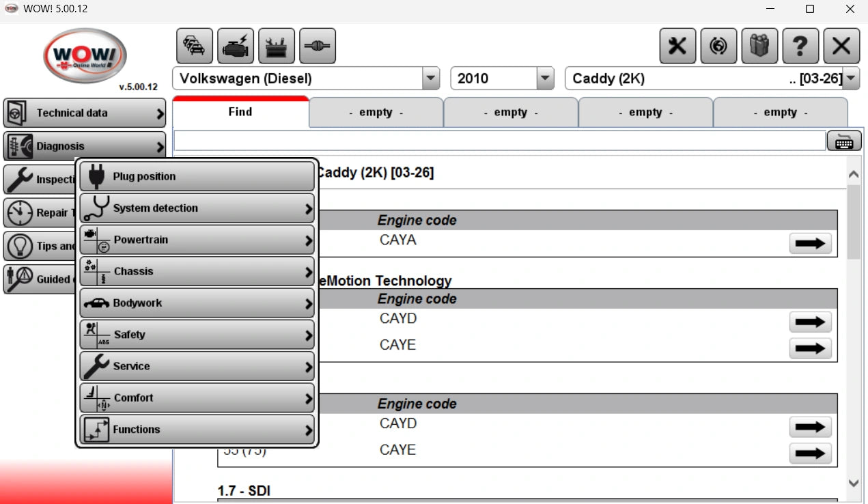The width and height of the screenshot is (868, 504).
Task: Click the Repair Times clock icon
Action: click(19, 212)
